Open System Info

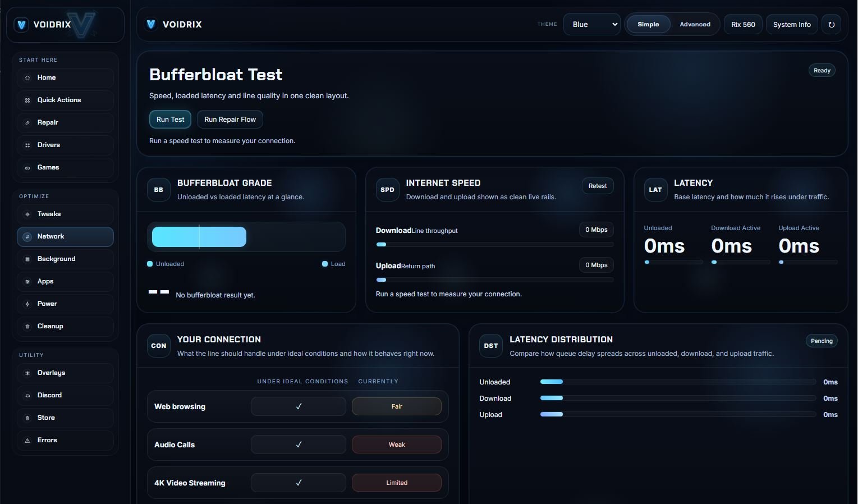(x=792, y=25)
